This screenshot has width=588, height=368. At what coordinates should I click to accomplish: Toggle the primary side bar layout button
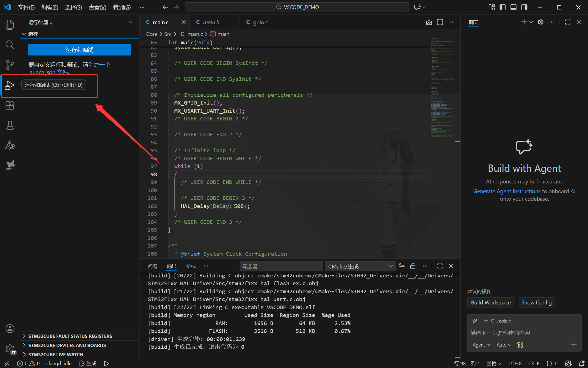[x=502, y=7]
